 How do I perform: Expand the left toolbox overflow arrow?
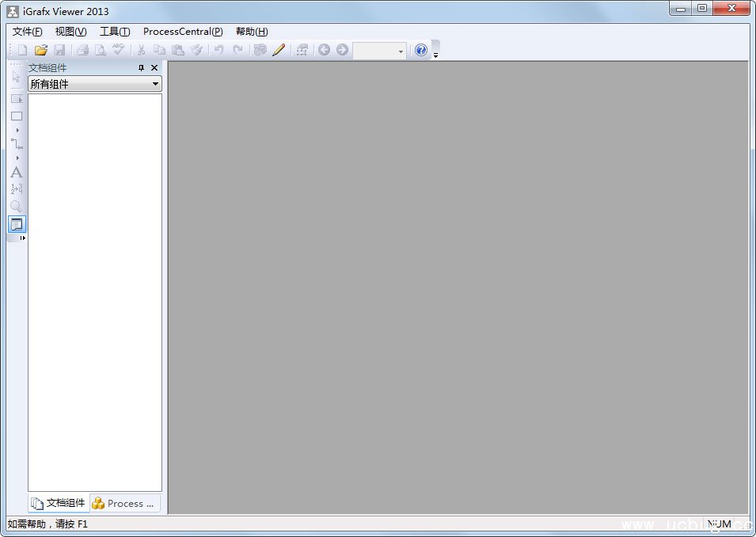[22, 238]
